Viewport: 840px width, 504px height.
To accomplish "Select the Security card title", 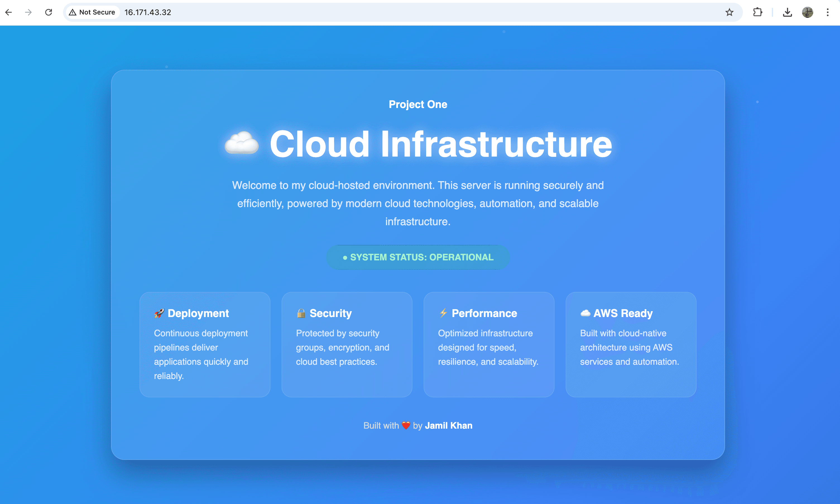I will (x=331, y=313).
